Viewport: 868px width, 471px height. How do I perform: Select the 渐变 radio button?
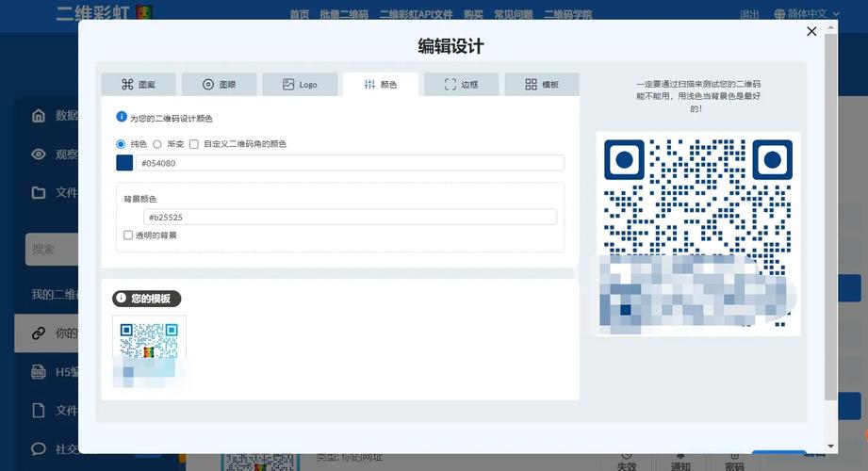pyautogui.click(x=157, y=144)
